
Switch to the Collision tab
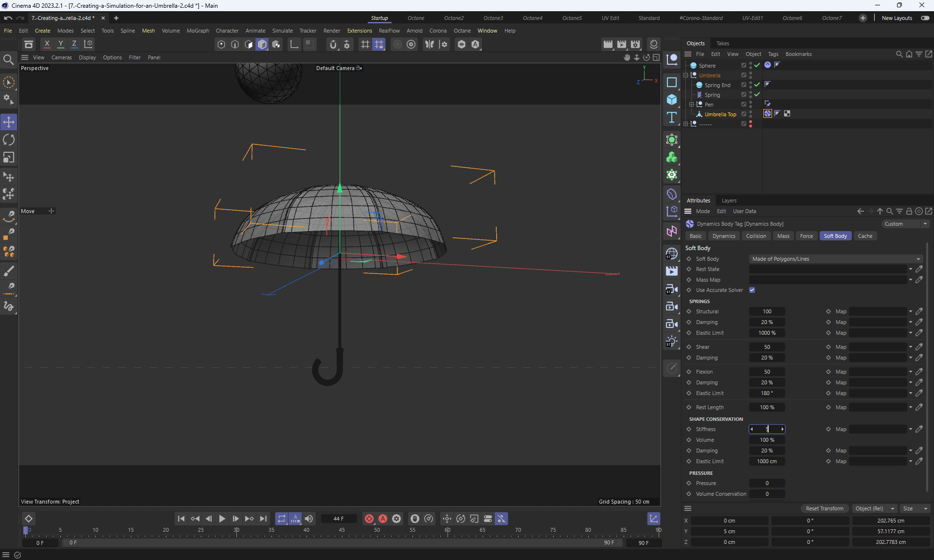(x=755, y=236)
